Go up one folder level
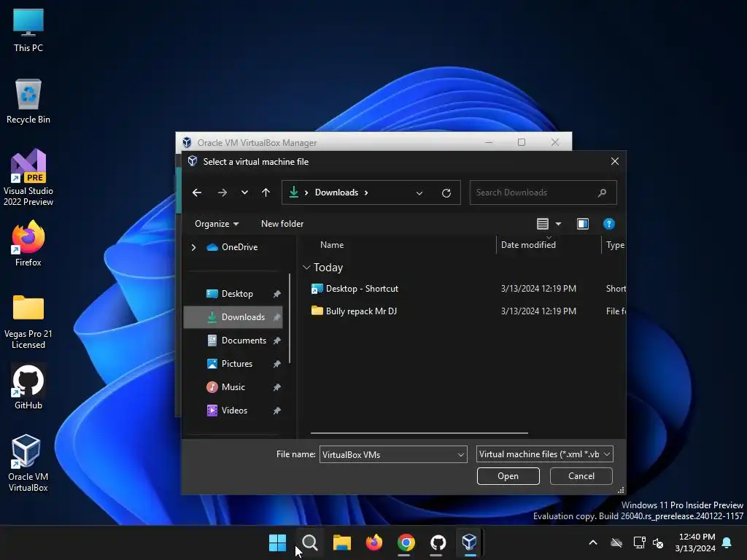 [x=266, y=192]
